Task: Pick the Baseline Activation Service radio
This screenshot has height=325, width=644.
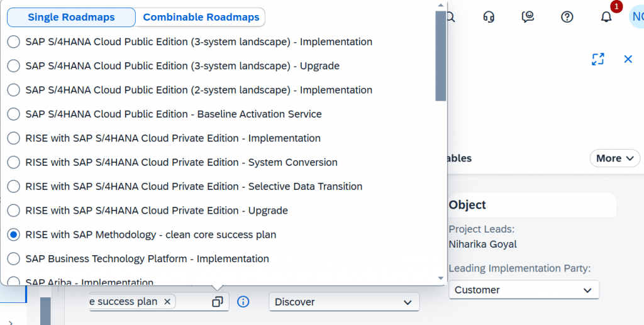Action: 14,114
